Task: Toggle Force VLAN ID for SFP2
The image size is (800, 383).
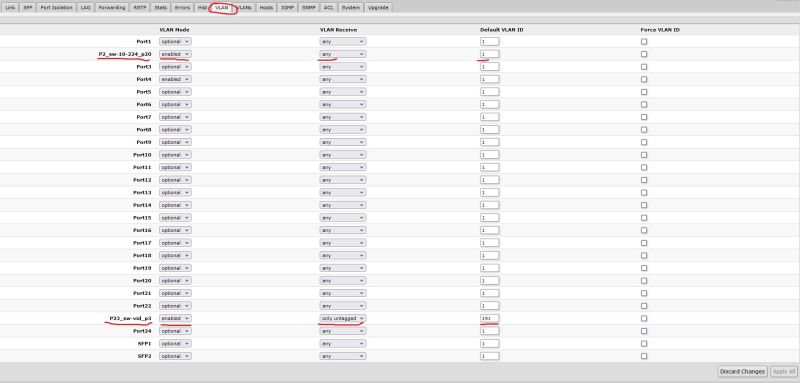Action: coord(644,356)
